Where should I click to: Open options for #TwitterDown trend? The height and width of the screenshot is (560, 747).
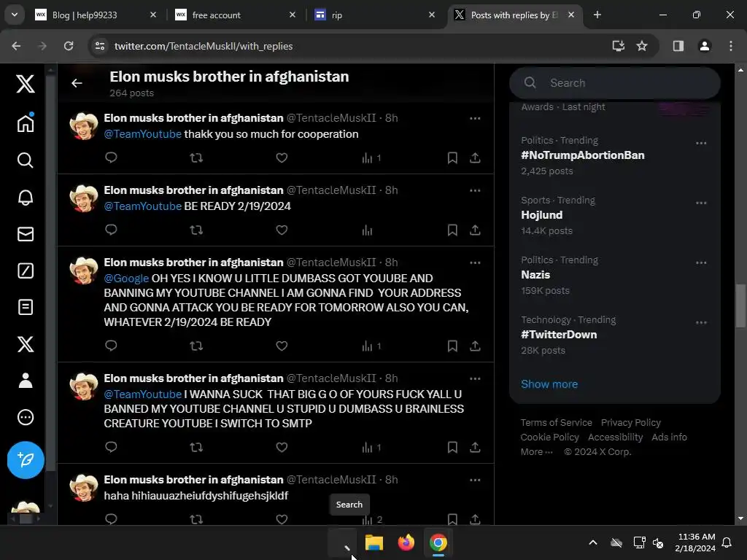click(x=701, y=322)
